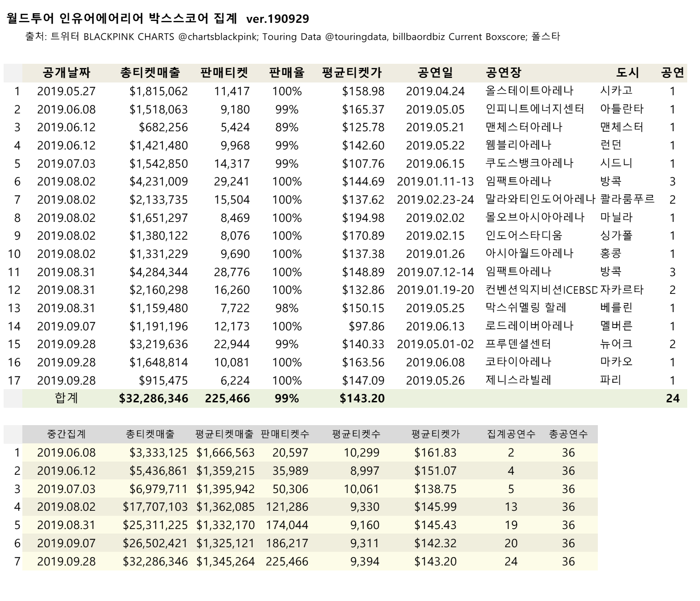This screenshot has width=700, height=601.
Task: Click the 집계공연수 column header
Action: pyautogui.click(x=511, y=434)
